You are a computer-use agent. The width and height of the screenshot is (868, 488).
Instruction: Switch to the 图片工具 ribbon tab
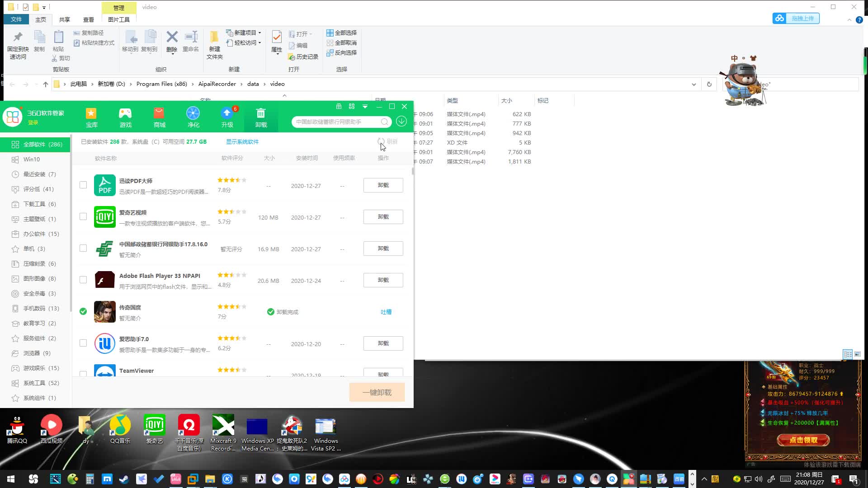pos(119,19)
